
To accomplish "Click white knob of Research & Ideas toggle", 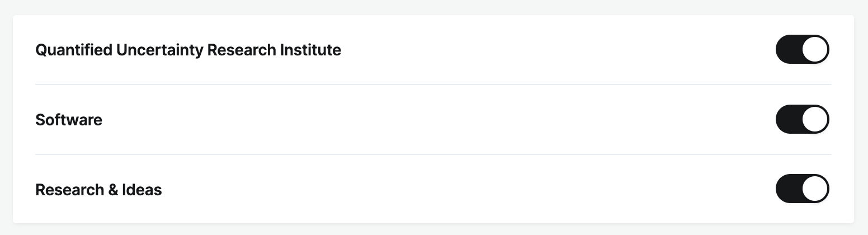I will point(815,189).
